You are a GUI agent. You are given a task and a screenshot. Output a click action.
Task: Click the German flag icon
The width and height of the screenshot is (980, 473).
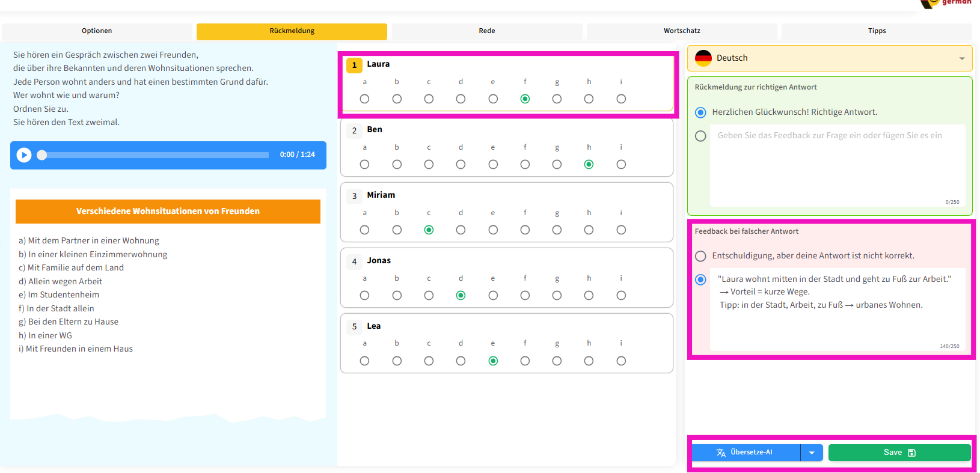click(x=703, y=58)
